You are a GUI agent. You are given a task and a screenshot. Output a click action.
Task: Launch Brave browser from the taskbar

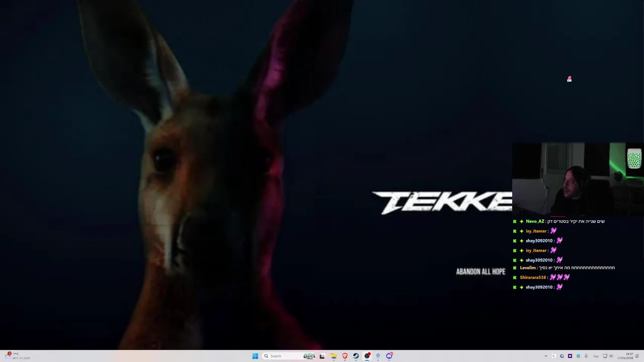tap(345, 356)
